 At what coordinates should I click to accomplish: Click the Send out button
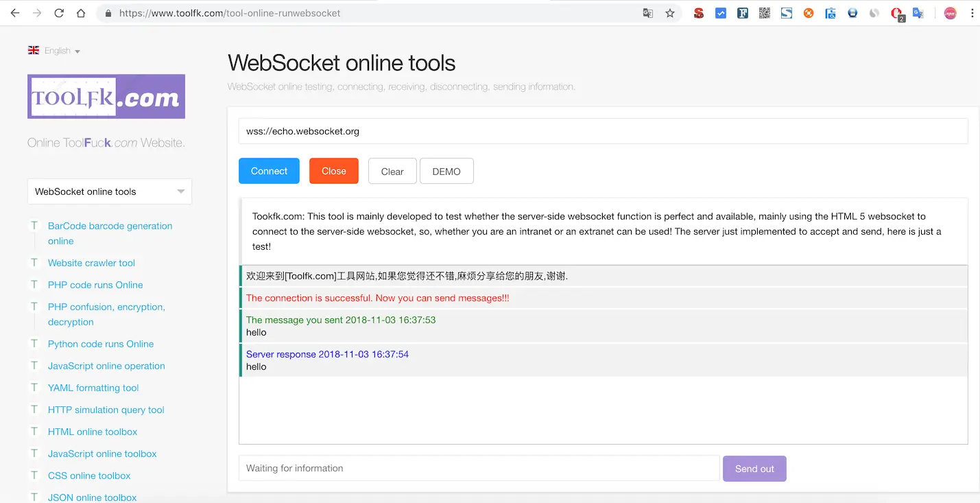click(x=754, y=468)
